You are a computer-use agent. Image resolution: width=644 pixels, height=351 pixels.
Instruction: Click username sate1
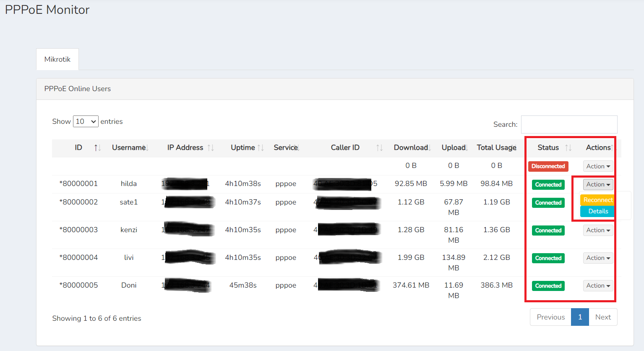[129, 202]
